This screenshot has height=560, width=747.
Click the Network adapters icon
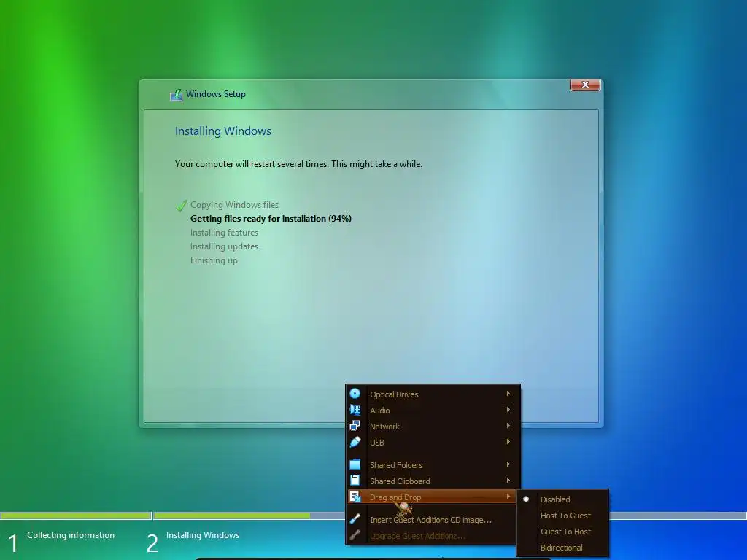(x=355, y=426)
